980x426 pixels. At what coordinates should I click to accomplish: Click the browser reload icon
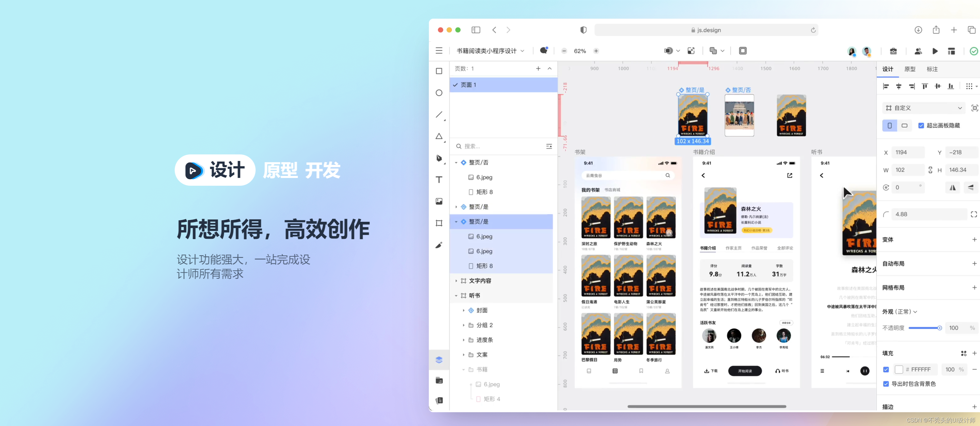pos(813,30)
